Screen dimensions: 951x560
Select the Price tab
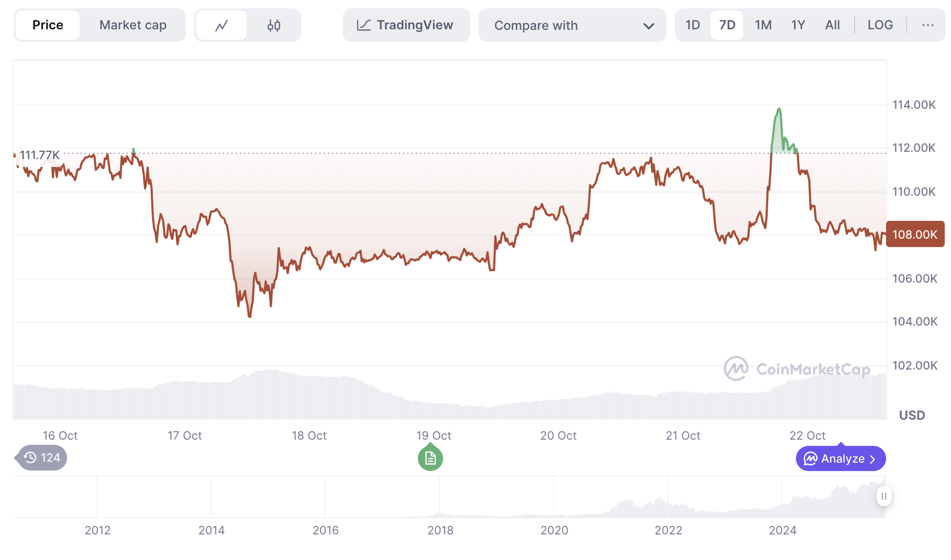[x=48, y=25]
